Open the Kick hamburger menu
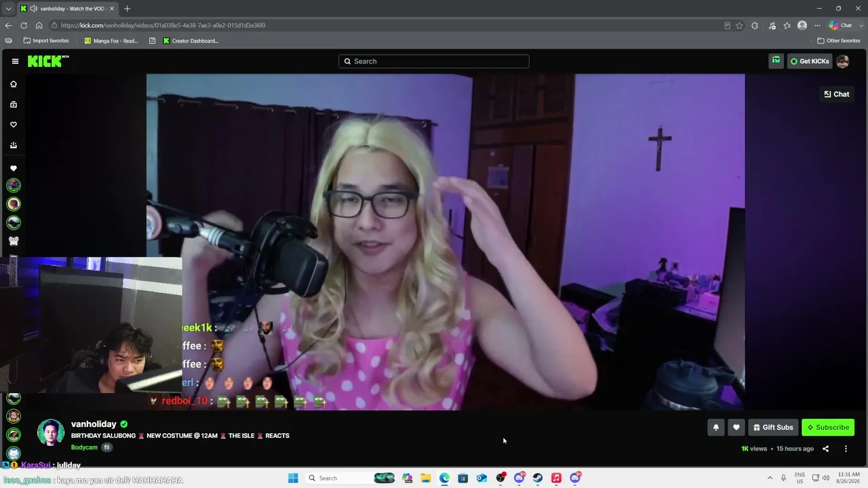 15,61
